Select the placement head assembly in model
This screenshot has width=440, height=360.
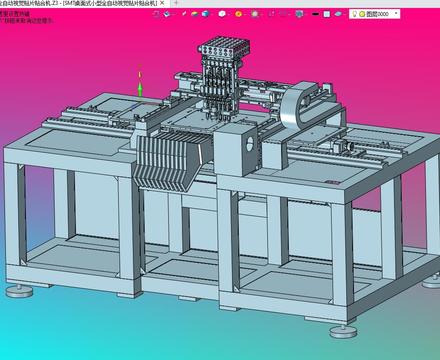point(223,78)
